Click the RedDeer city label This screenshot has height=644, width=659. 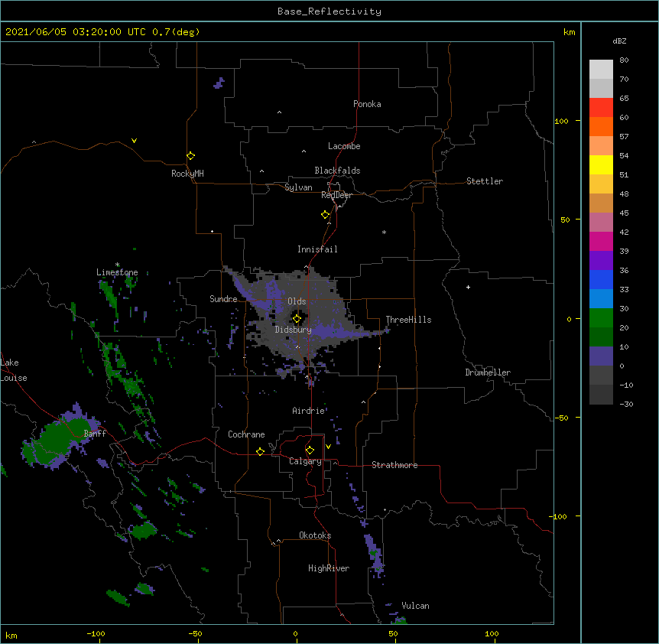coord(336,195)
